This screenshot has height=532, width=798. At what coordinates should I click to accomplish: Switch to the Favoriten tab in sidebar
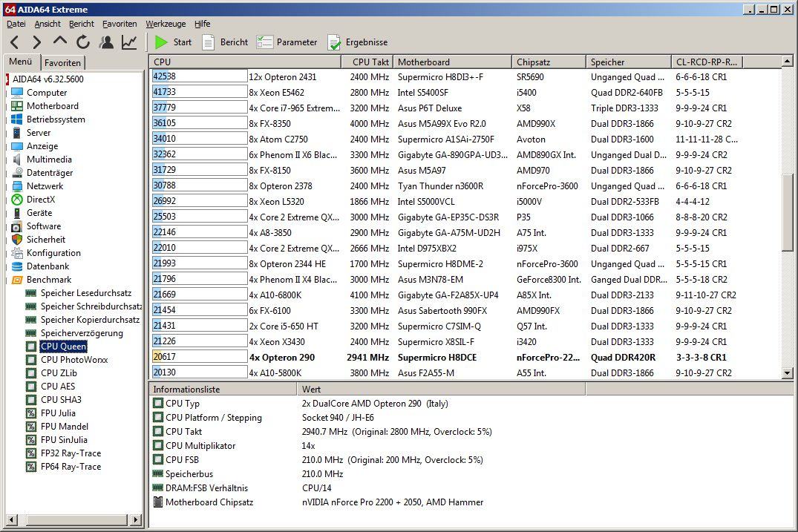coord(62,62)
